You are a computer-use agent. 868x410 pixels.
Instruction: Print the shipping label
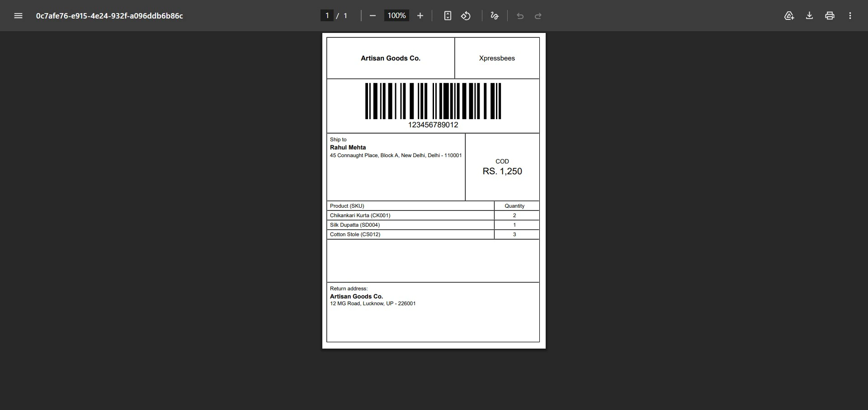830,16
